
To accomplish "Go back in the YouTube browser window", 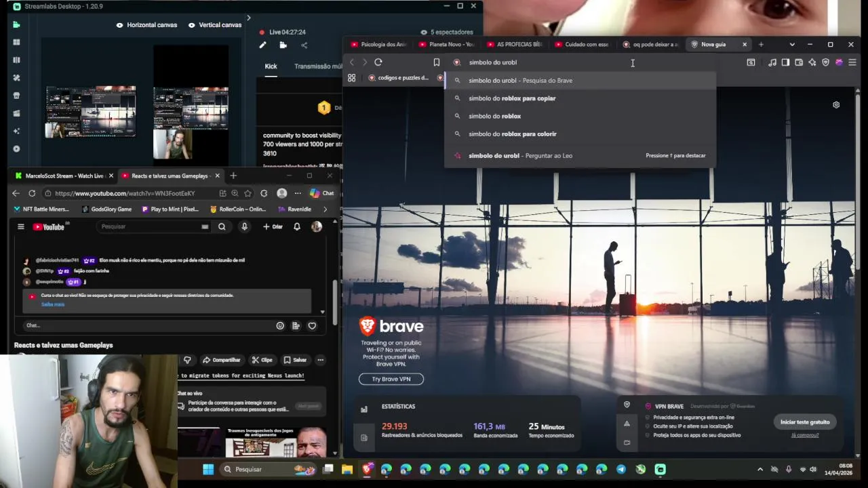I will (16, 193).
